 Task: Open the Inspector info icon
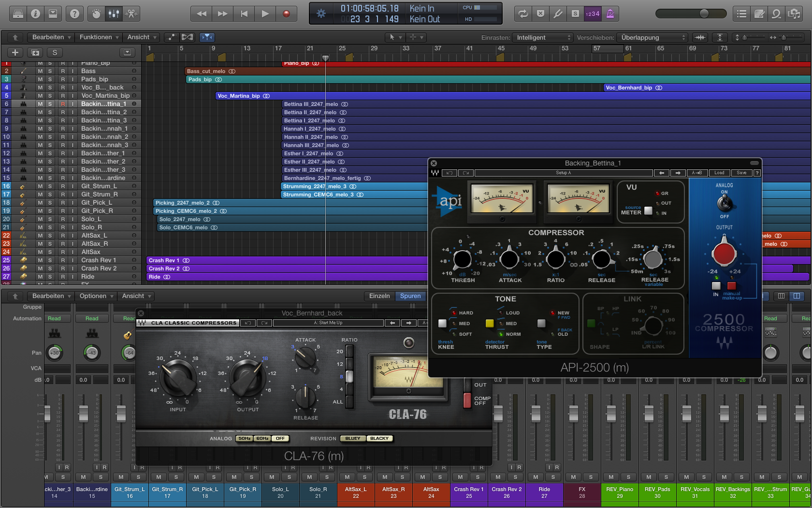[35, 14]
